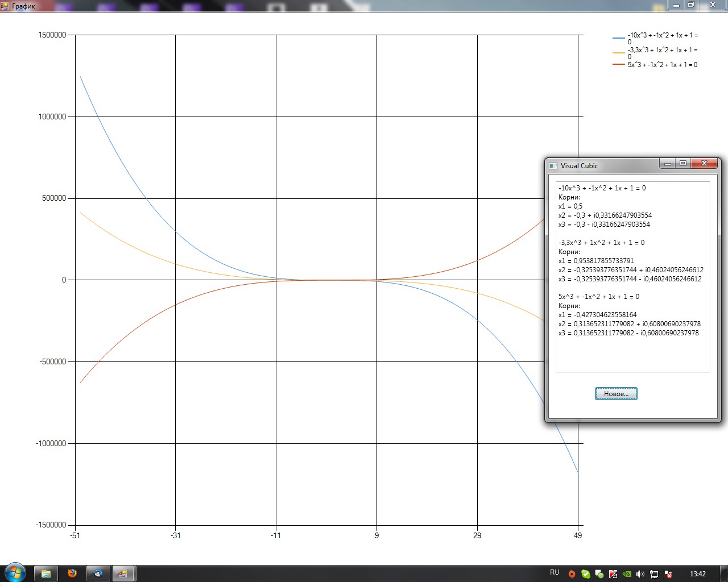Select legend entry -3,3x^3 + 1x^2 + 1x + 1
728x582 pixels.
click(x=663, y=53)
